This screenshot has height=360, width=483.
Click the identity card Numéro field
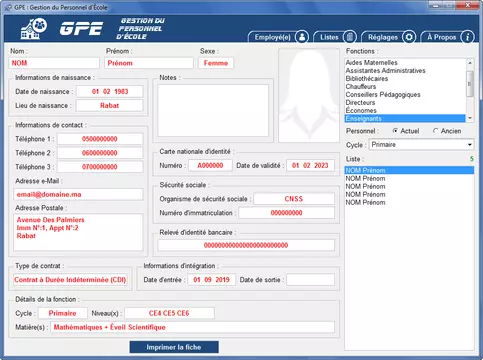click(210, 165)
